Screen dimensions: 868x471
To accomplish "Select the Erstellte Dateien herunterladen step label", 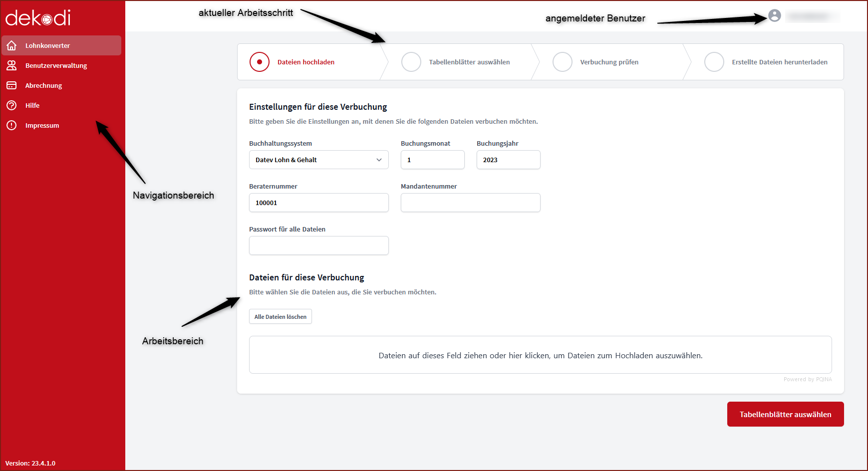I will click(780, 62).
